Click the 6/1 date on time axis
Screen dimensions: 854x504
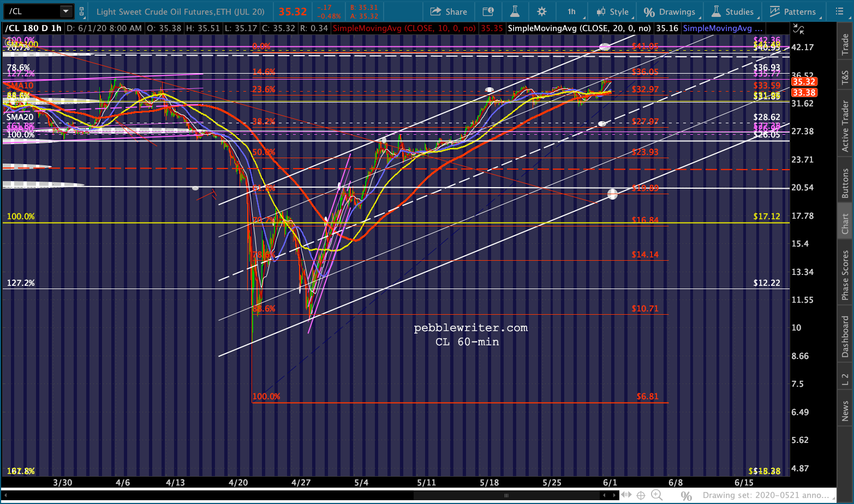pyautogui.click(x=610, y=483)
